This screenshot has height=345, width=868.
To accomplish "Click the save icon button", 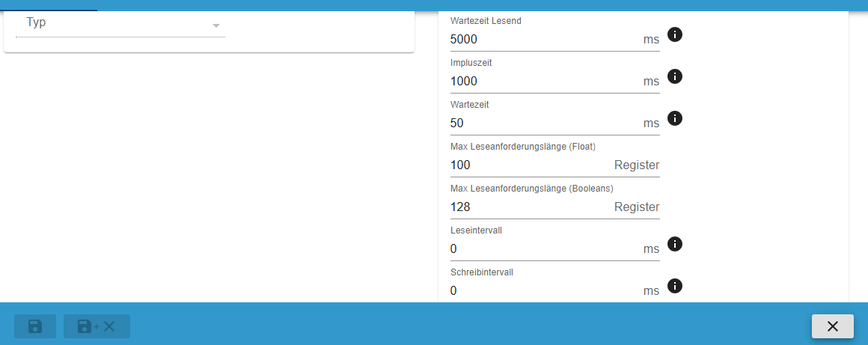I will pyautogui.click(x=35, y=326).
